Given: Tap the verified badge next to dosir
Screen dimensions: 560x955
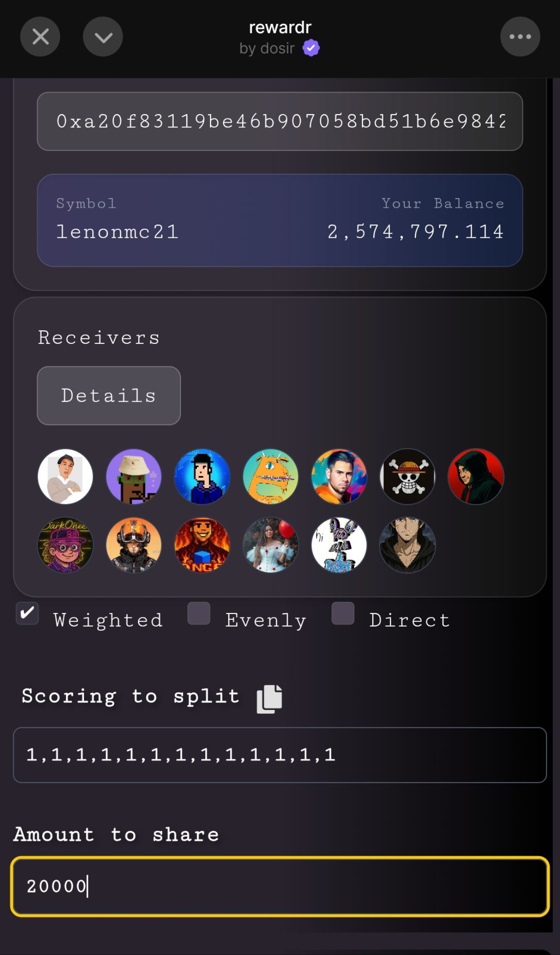Looking at the screenshot, I should click(x=311, y=48).
